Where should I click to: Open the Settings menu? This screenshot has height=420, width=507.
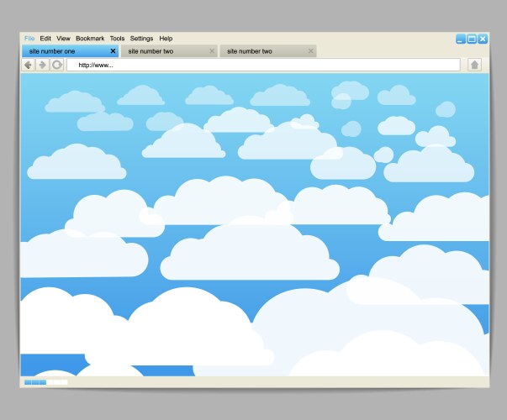click(141, 39)
